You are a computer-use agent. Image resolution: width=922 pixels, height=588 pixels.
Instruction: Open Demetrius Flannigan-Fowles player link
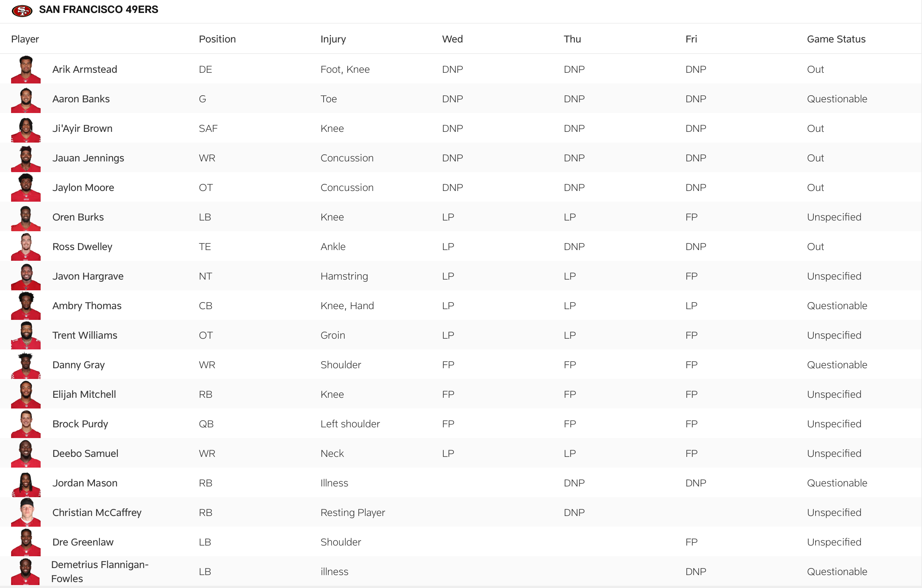(x=100, y=571)
